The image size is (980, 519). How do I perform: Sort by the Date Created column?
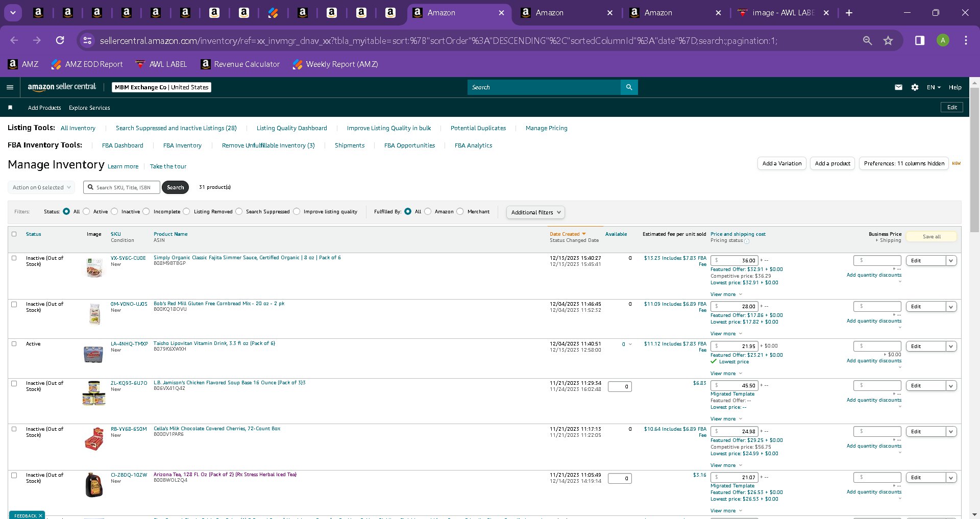click(x=568, y=234)
